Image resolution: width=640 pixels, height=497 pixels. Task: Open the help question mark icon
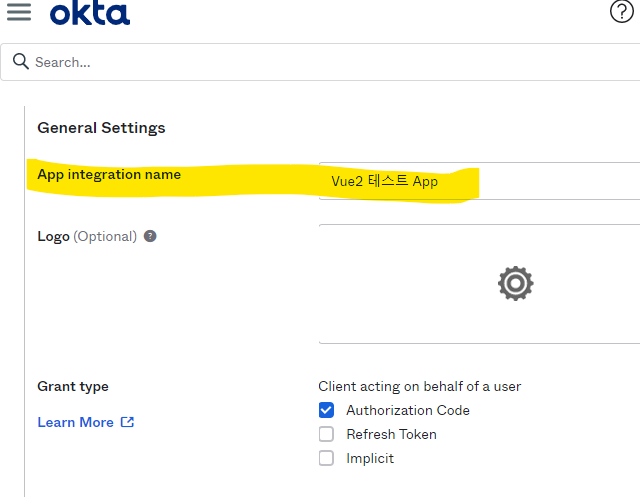pyautogui.click(x=622, y=11)
